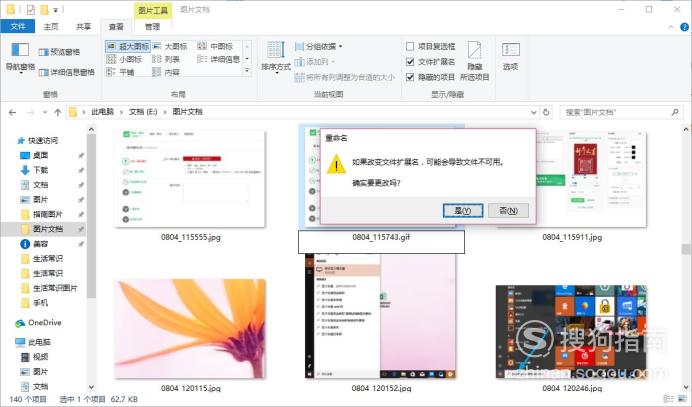Select the 0804_120152.jpg thumbnail
Viewport: 692px width, 407px height.
(x=380, y=316)
